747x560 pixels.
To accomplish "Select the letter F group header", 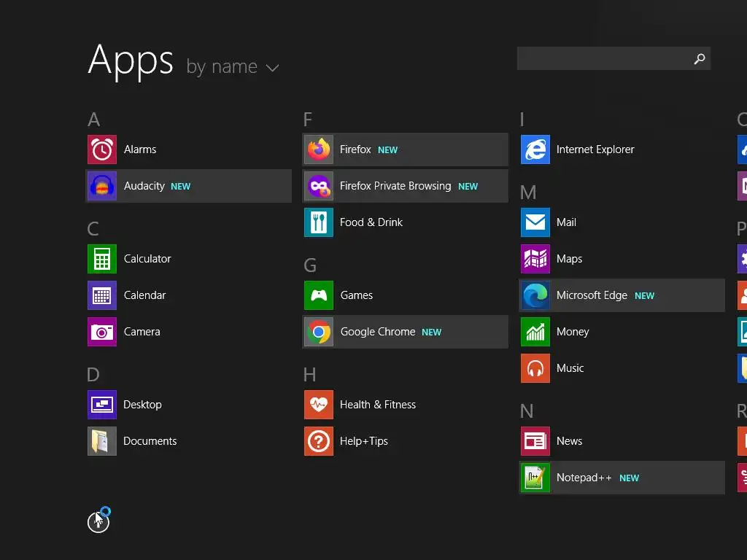I will coord(308,120).
